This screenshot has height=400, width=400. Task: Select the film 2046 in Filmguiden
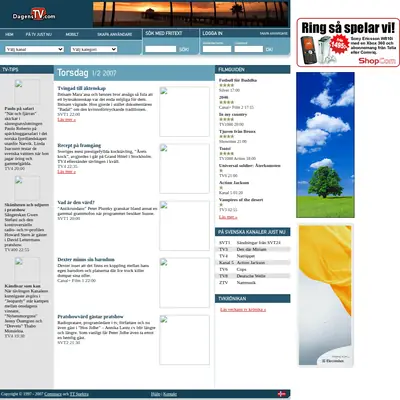pyautogui.click(x=223, y=97)
